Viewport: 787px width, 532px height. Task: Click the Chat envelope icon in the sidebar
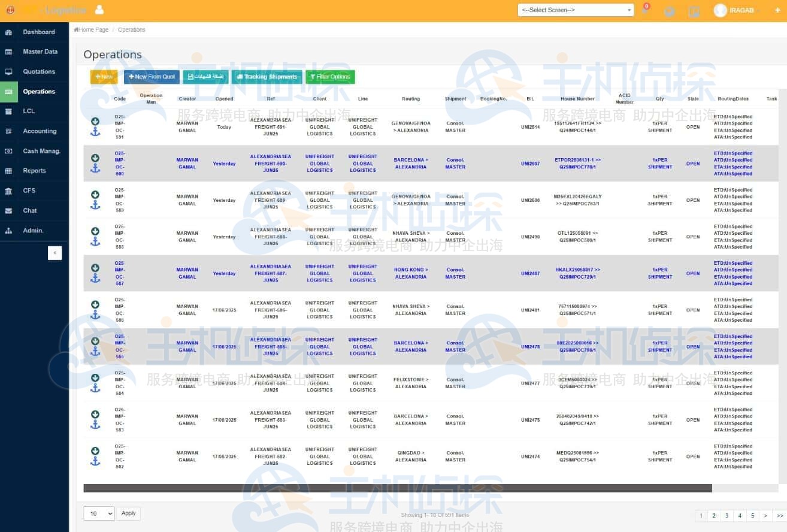point(8,211)
